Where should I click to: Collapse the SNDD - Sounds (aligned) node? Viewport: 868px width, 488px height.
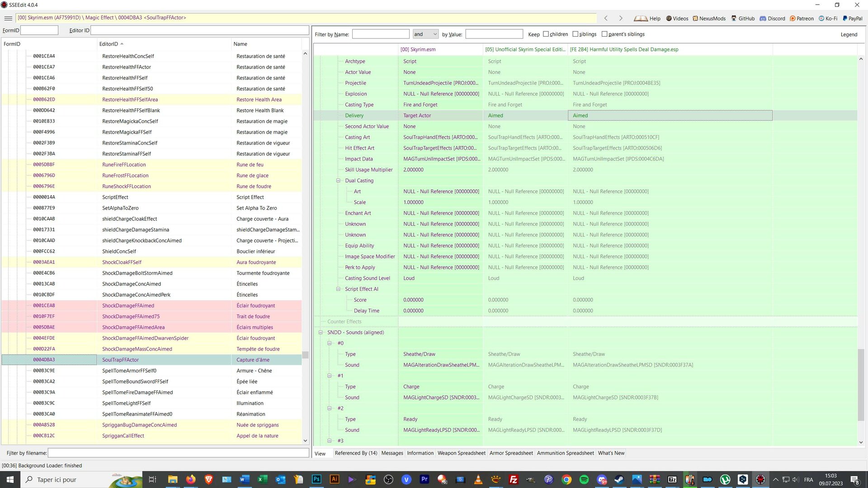point(321,332)
